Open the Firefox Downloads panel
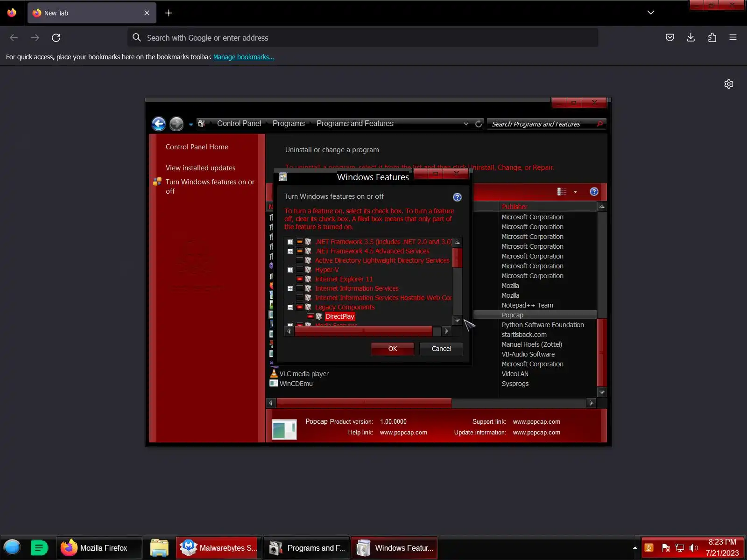747x560 pixels. point(691,38)
